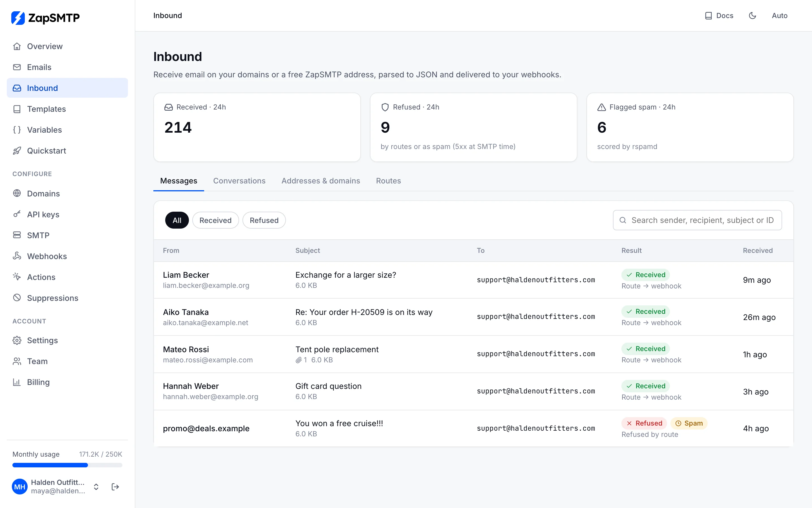Image resolution: width=812 pixels, height=508 pixels.
Task: Switch to the Messages tab
Action: click(x=178, y=181)
